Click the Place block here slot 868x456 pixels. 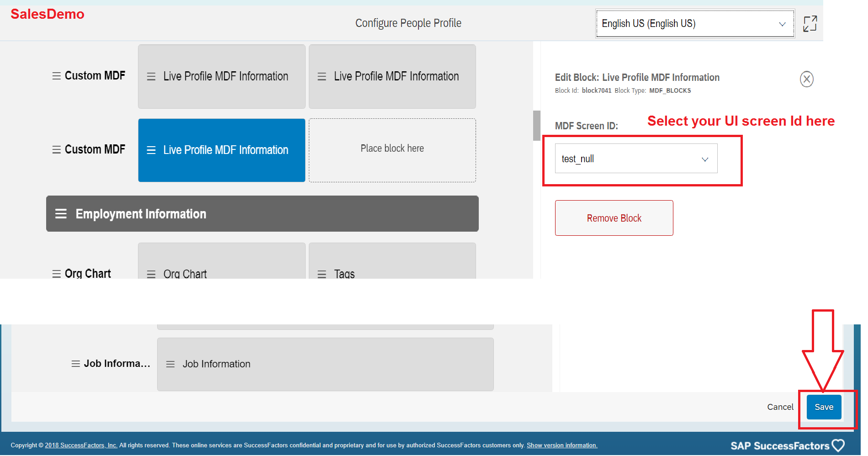click(x=392, y=150)
